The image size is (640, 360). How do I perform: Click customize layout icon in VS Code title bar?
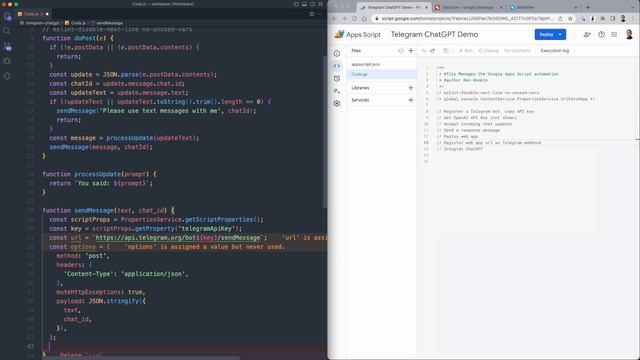click(321, 4)
